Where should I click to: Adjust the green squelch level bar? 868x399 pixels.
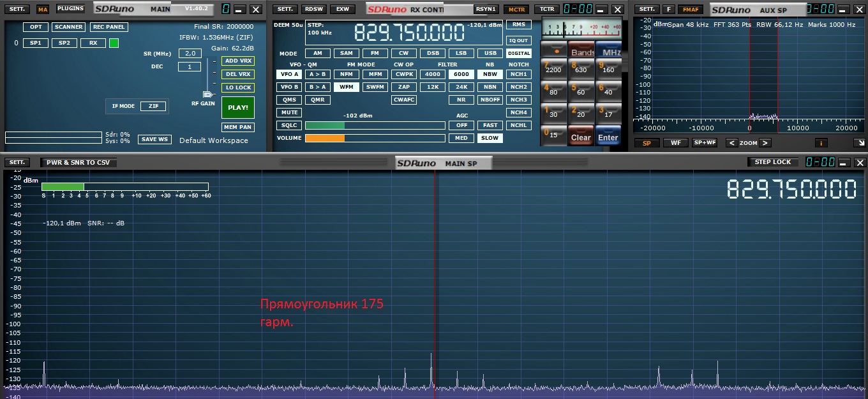click(375, 125)
